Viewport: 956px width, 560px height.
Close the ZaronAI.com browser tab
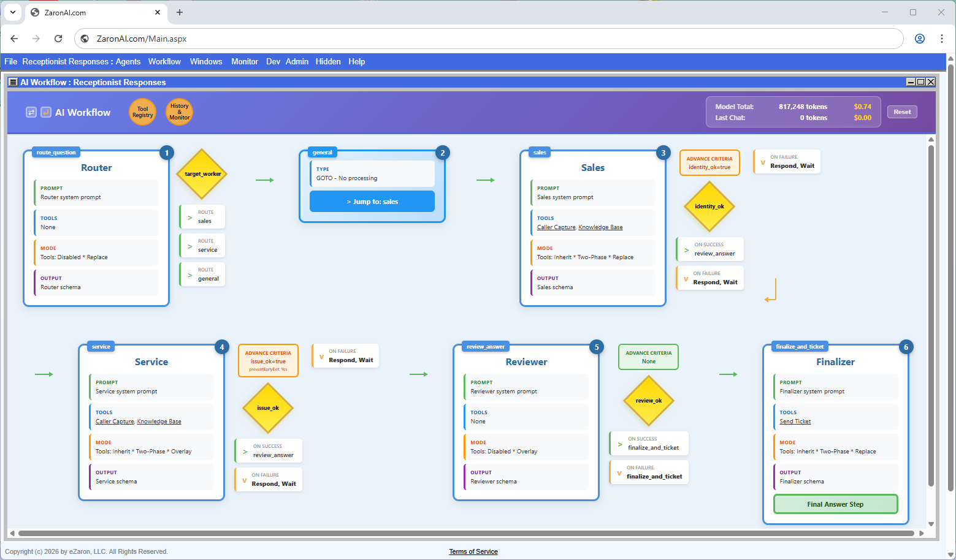pos(158,12)
